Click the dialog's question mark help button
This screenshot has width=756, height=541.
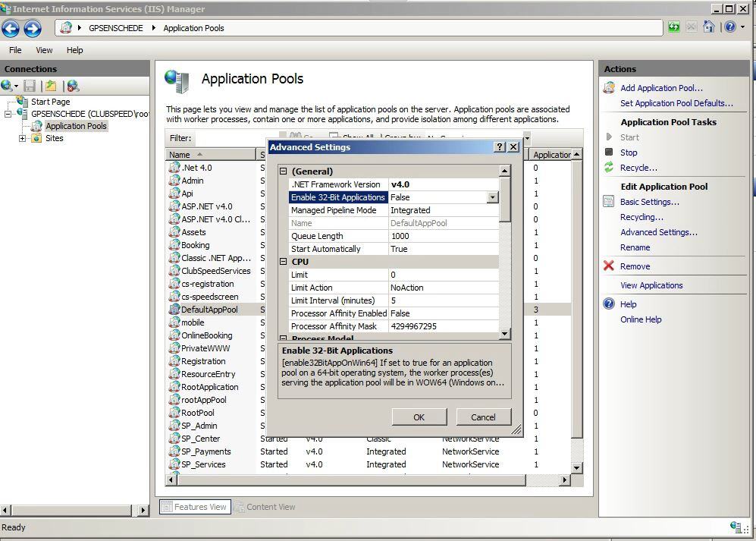coord(500,147)
